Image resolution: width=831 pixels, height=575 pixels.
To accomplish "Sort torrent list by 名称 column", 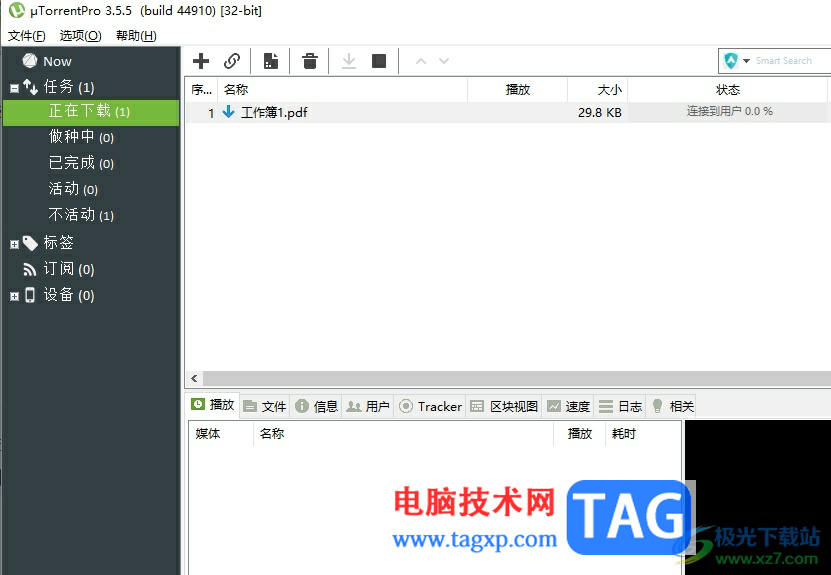I will [x=342, y=90].
